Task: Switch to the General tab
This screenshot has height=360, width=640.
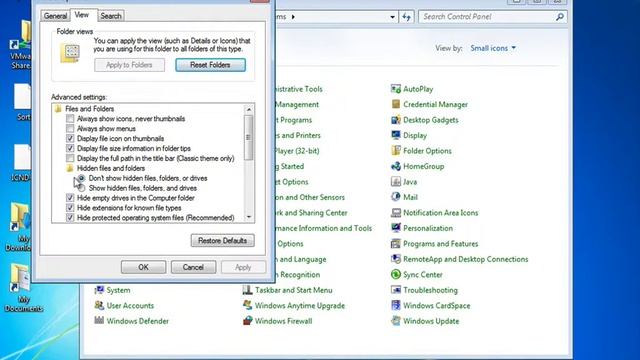Action: 55,16
